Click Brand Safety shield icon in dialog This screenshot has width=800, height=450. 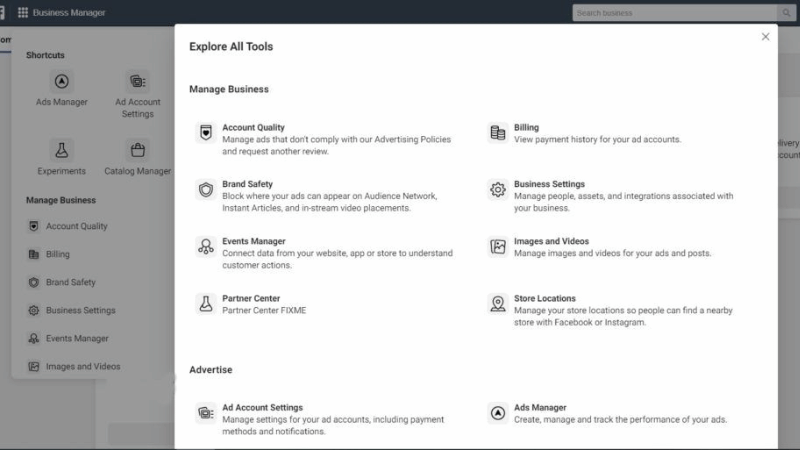pyautogui.click(x=206, y=190)
